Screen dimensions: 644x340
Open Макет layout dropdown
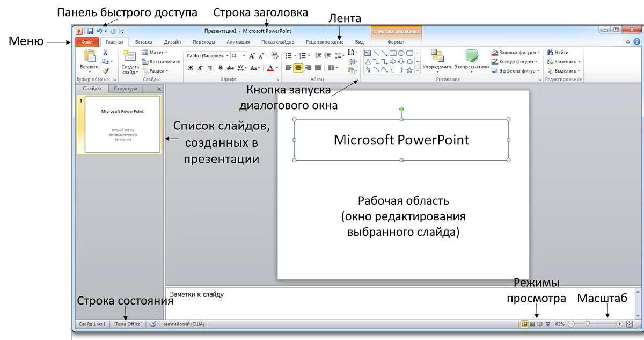pyautogui.click(x=155, y=53)
